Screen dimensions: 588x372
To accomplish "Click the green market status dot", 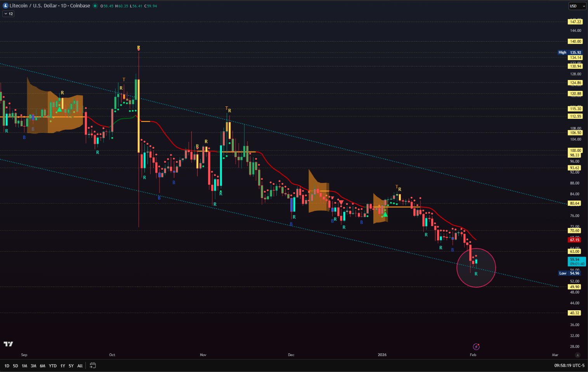I will point(95,6).
